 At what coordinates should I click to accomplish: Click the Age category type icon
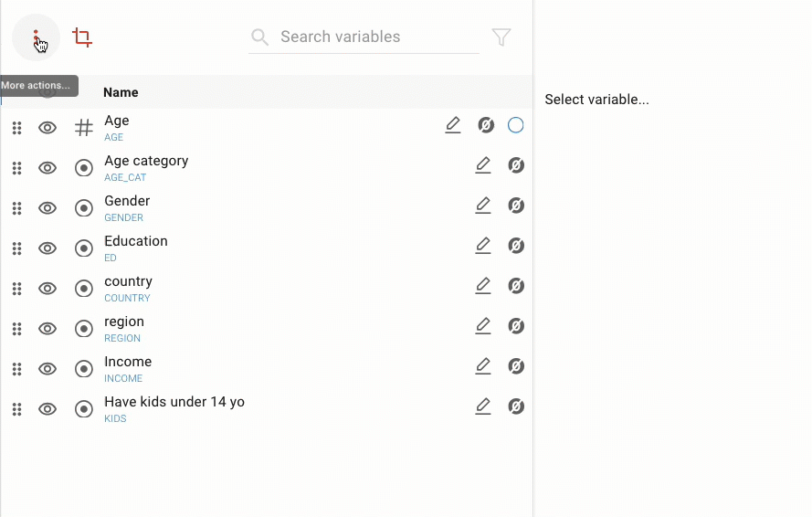84,168
